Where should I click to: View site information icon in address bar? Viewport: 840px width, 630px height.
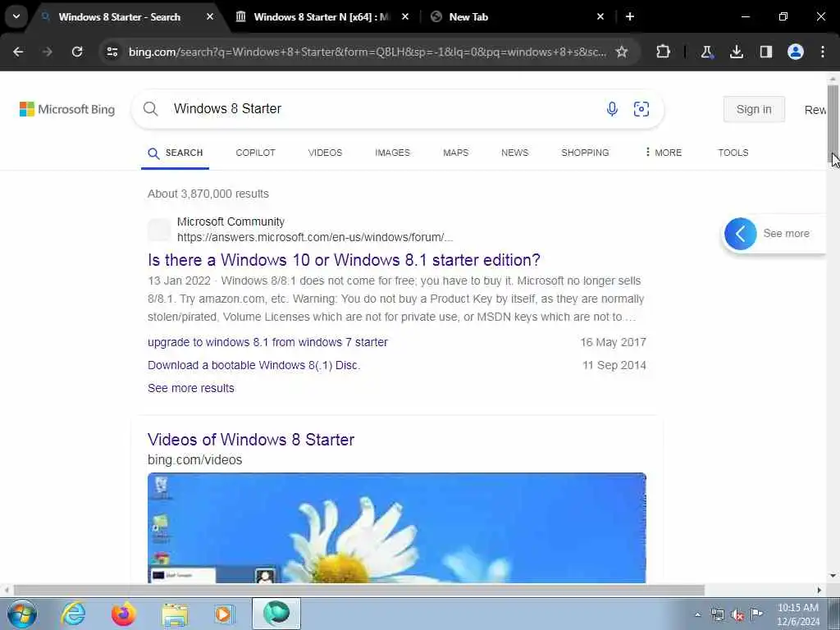[x=112, y=52]
